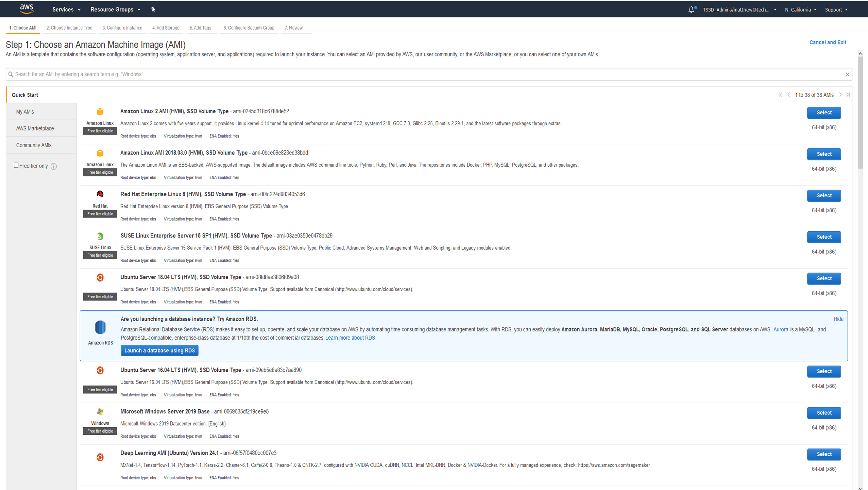868x490 pixels.
Task: Click the AWS home logo
Action: click(x=26, y=9)
